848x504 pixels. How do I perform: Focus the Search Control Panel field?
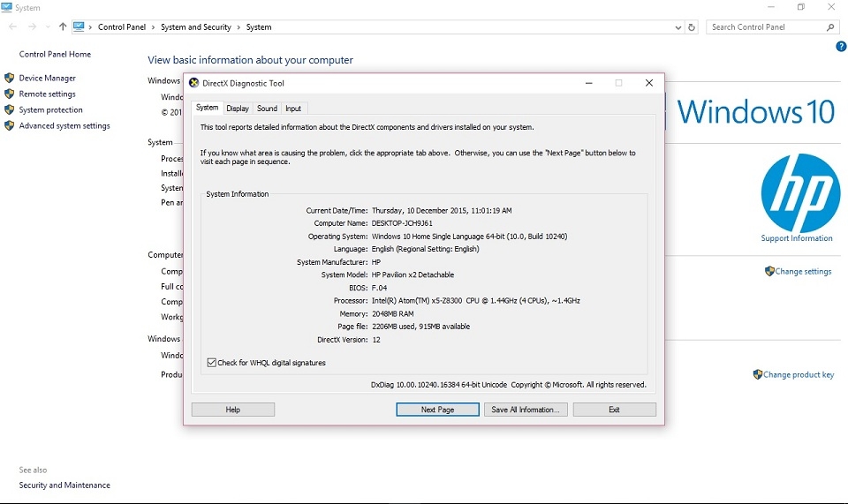click(767, 27)
